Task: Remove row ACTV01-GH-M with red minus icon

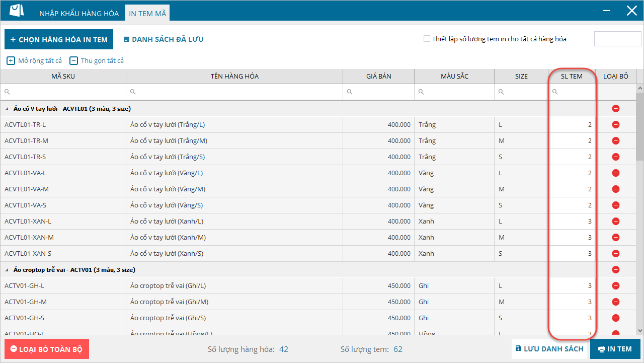Action: click(x=616, y=302)
